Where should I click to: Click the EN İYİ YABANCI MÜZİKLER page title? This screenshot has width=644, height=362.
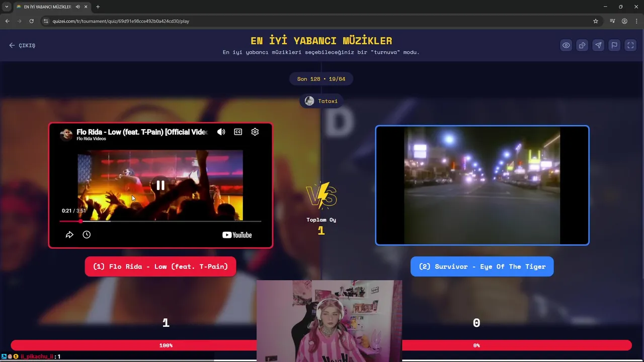tap(321, 41)
